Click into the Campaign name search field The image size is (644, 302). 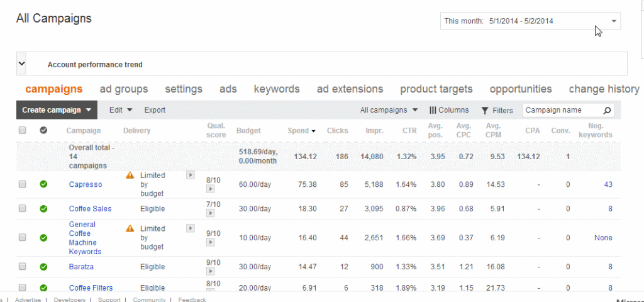[561, 110]
